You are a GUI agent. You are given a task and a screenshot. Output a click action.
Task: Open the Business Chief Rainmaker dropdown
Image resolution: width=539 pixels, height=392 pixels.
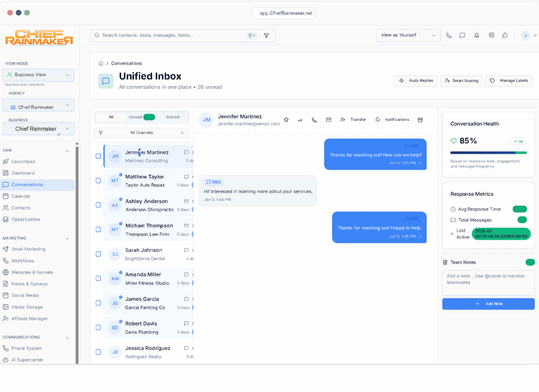(39, 129)
